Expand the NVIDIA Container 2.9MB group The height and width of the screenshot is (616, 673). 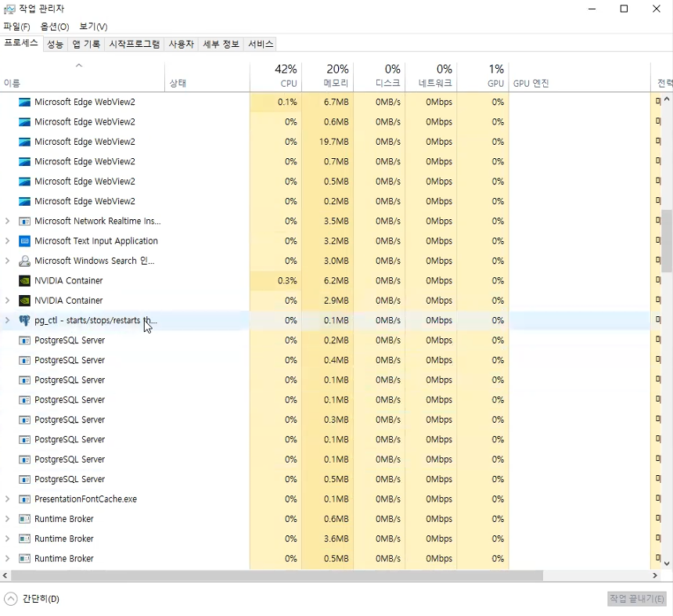point(7,301)
